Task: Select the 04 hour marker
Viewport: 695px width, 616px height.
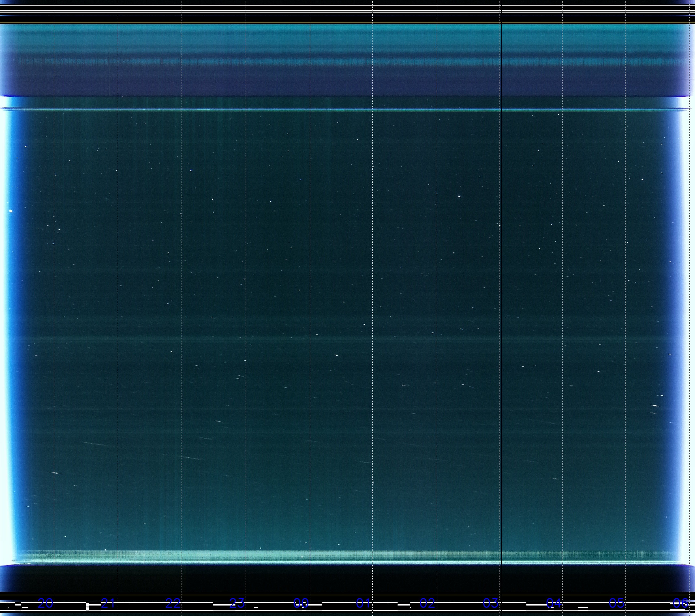Action: [x=554, y=603]
